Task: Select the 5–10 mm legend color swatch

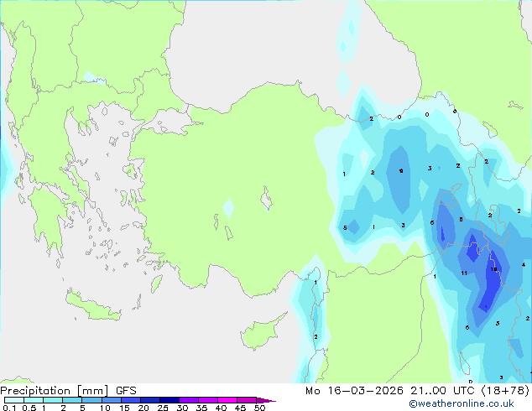Action: tap(91, 400)
